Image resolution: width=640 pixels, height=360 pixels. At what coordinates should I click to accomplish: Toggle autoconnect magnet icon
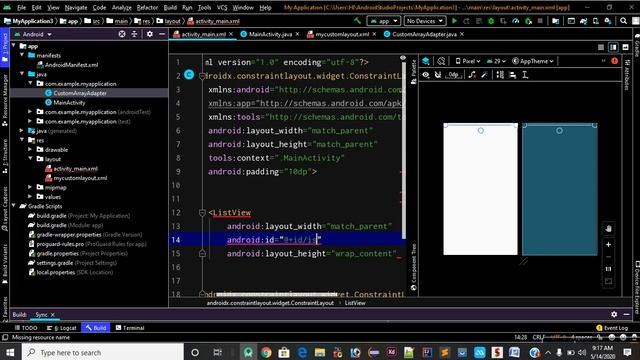(x=438, y=75)
